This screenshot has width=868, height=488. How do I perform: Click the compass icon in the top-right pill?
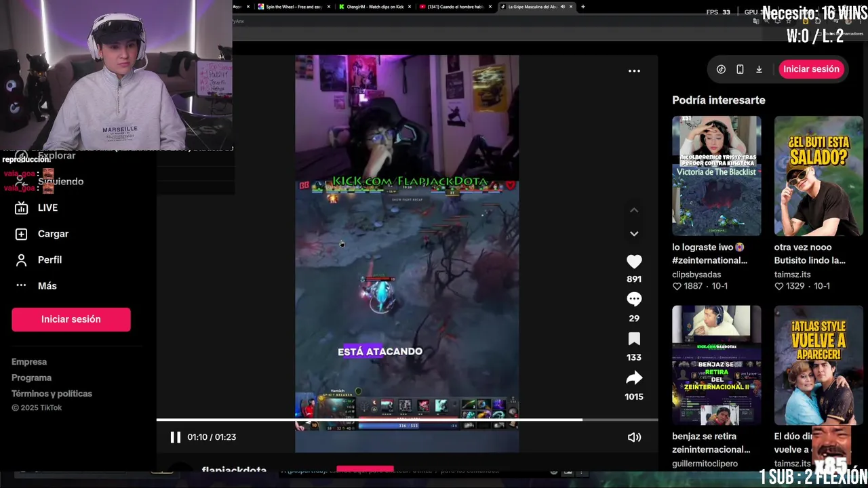click(721, 69)
